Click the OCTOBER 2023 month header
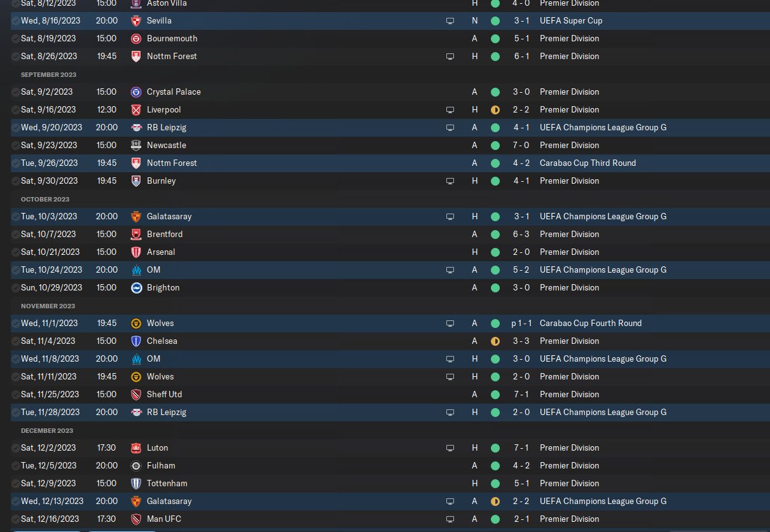This screenshot has height=532, width=770. pyautogui.click(x=45, y=199)
